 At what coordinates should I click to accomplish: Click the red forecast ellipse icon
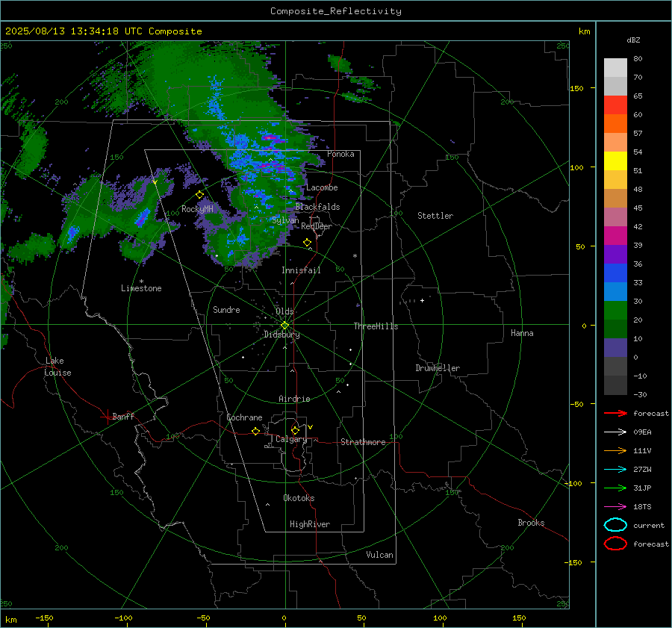click(615, 544)
